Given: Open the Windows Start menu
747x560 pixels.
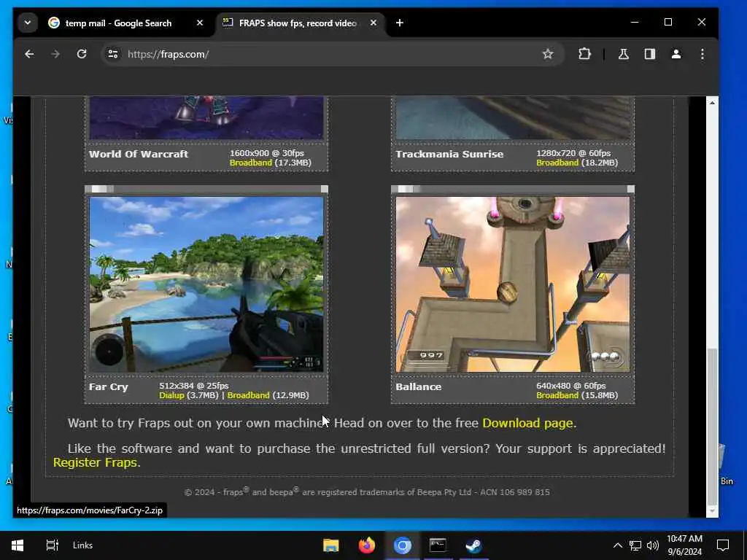Looking at the screenshot, I should pyautogui.click(x=18, y=545).
